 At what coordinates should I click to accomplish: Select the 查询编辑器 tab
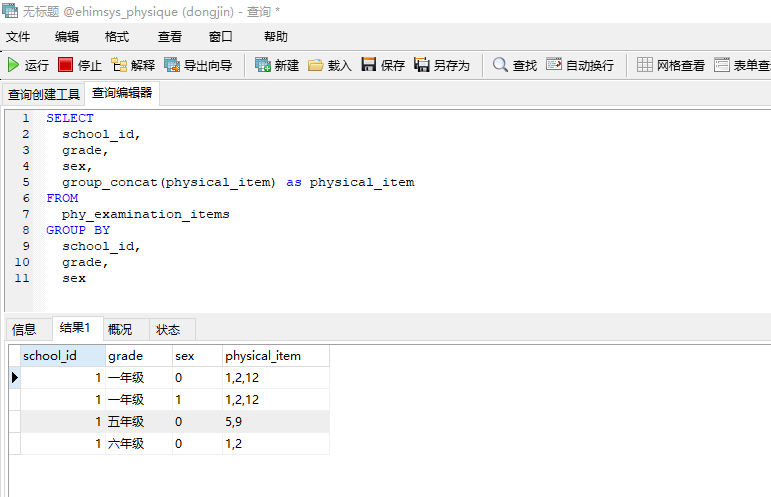point(122,93)
